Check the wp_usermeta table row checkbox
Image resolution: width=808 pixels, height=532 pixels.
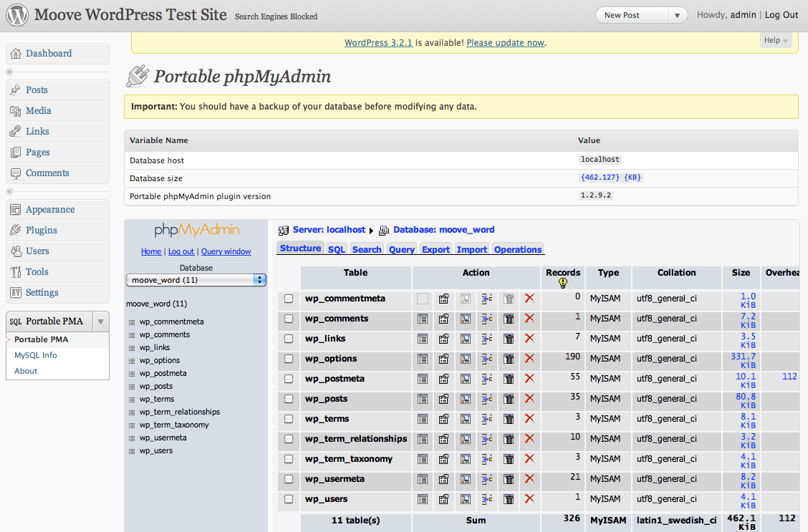289,479
